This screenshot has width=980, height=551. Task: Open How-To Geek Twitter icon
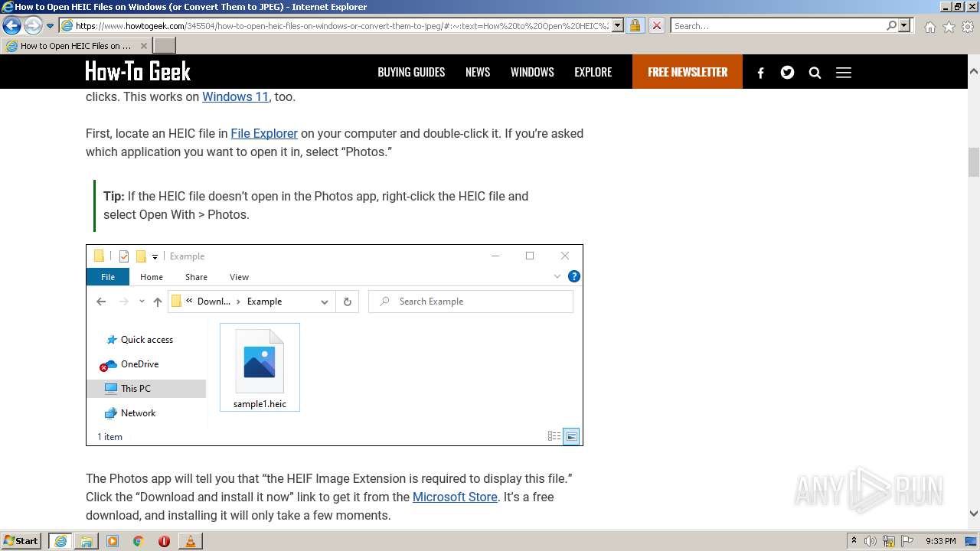pyautogui.click(x=787, y=73)
